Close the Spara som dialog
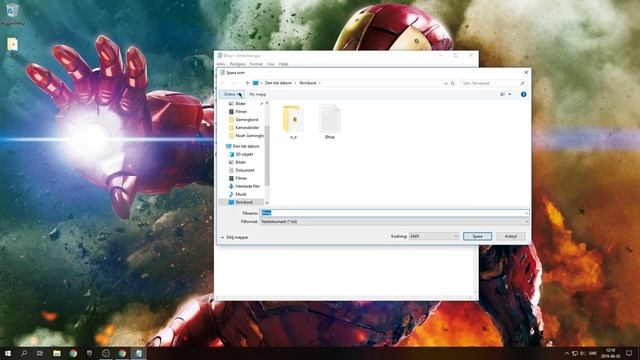The image size is (640, 360). click(x=526, y=73)
